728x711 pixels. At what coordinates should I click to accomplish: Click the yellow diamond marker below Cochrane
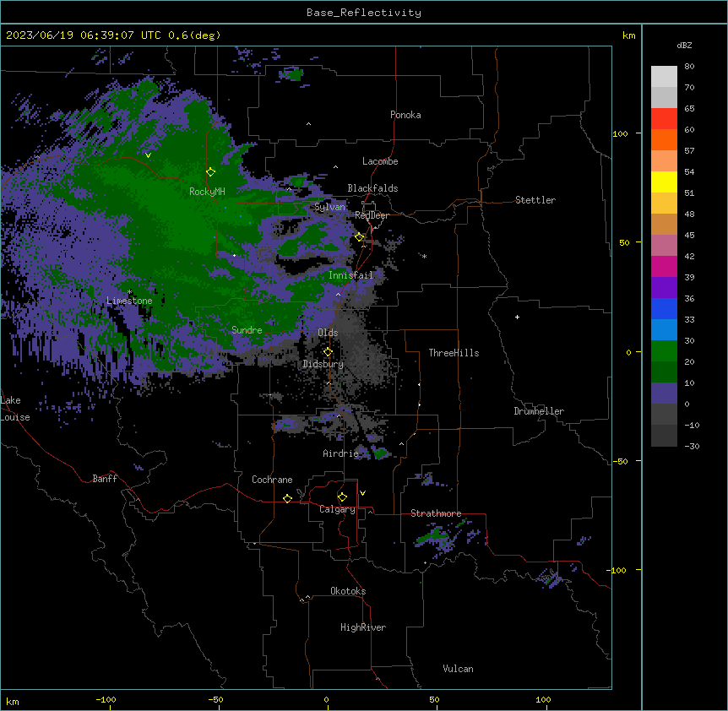287,498
